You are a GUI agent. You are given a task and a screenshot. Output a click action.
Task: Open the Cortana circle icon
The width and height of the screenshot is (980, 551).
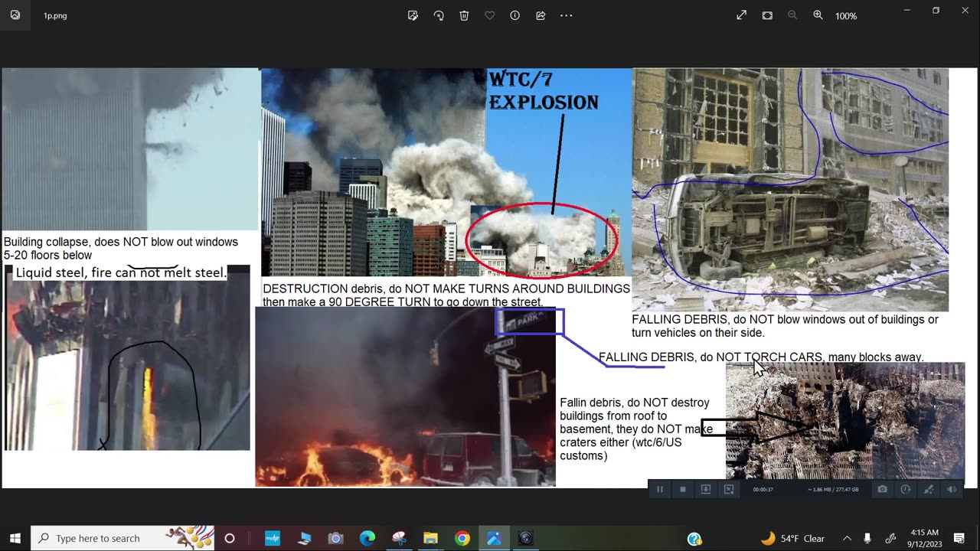(229, 538)
